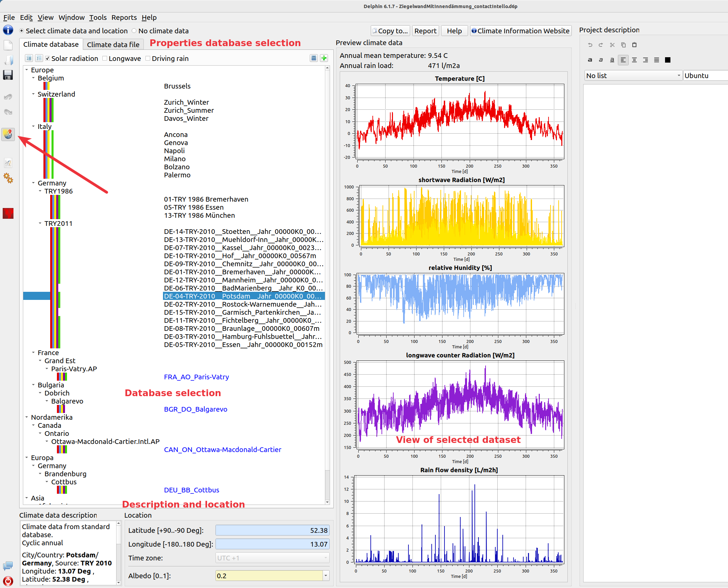Screen dimensions: 728x588
Task: Switch to the Climate data file tab
Action: [x=113, y=44]
